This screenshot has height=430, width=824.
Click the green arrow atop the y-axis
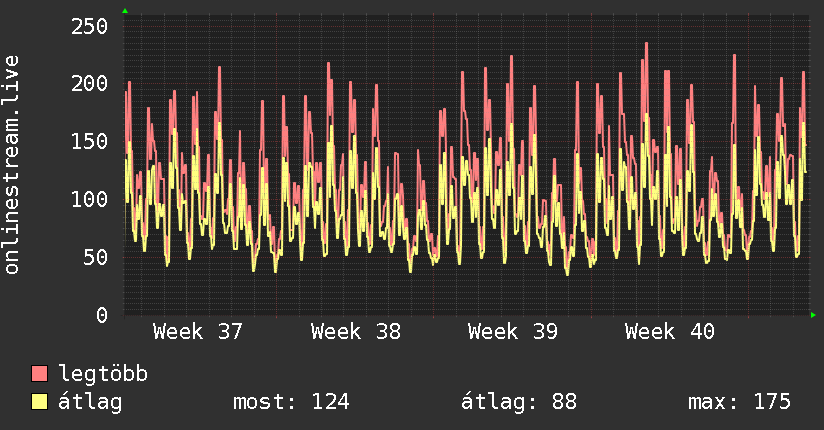point(125,11)
